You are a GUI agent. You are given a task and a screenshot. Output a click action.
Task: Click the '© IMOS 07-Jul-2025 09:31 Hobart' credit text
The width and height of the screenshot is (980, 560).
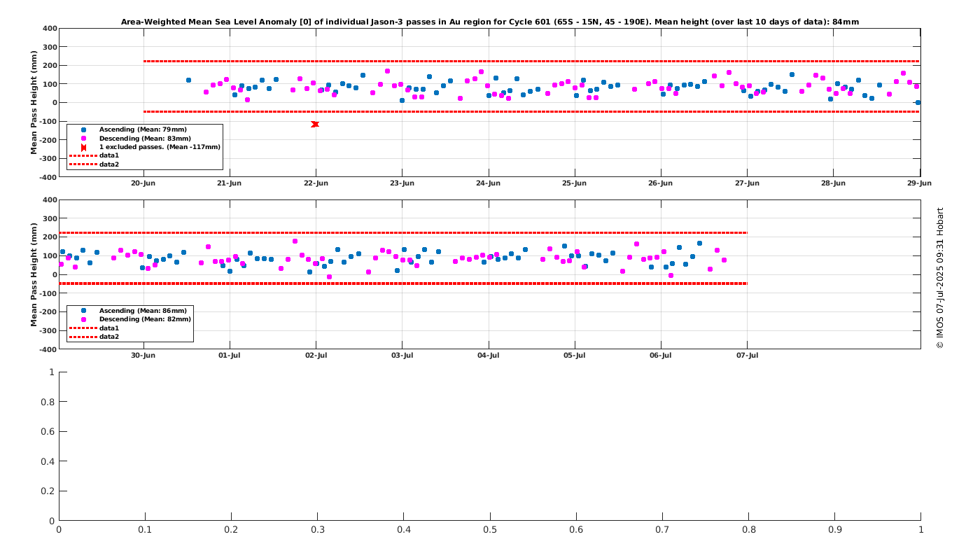940,278
